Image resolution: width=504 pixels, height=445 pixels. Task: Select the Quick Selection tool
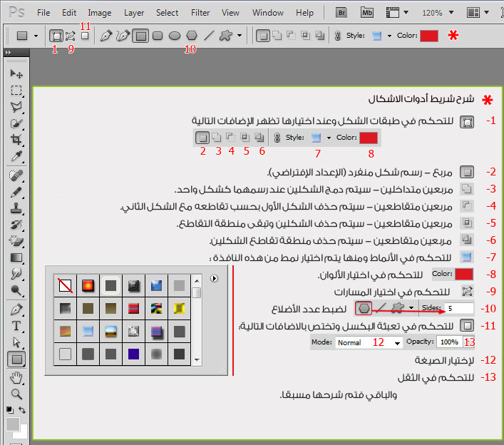pyautogui.click(x=16, y=123)
